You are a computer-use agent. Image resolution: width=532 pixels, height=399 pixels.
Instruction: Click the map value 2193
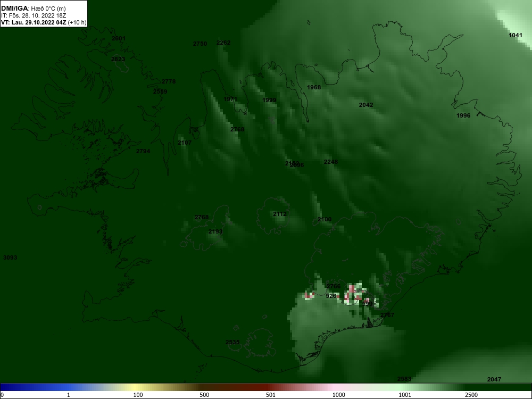[215, 232]
